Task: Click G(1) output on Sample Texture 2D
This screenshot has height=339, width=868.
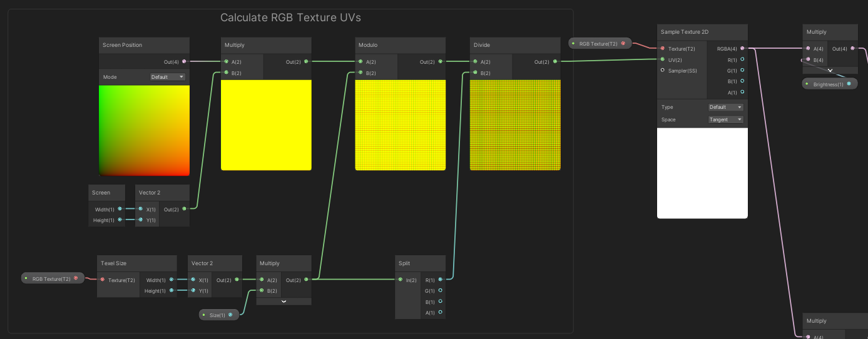Action: (x=742, y=70)
